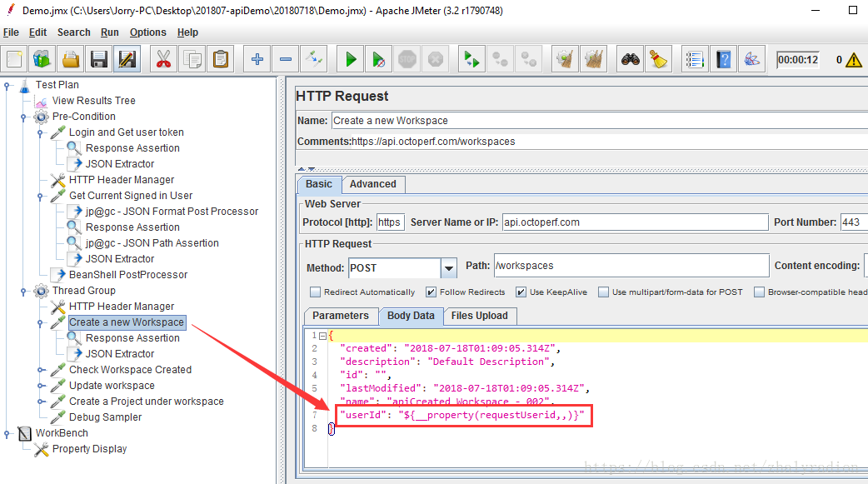Click the yellow warning triangle error indicator
Image resolution: width=868 pixels, height=484 pixels.
854,60
